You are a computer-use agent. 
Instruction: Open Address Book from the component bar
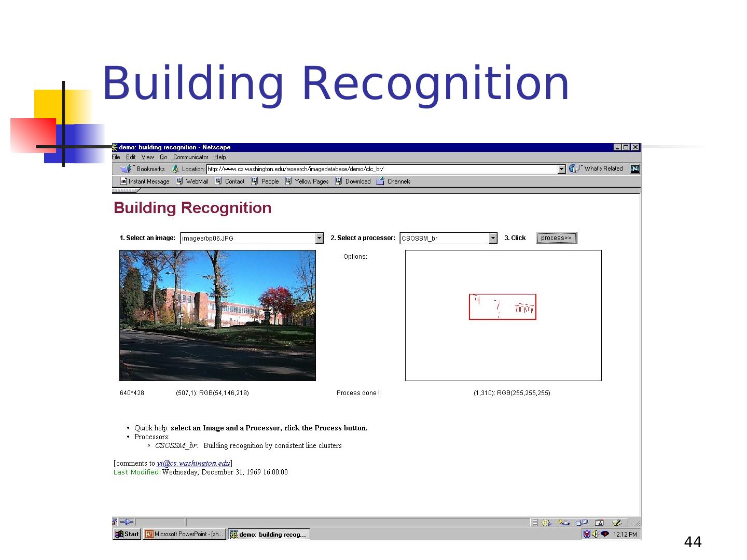tap(599, 523)
